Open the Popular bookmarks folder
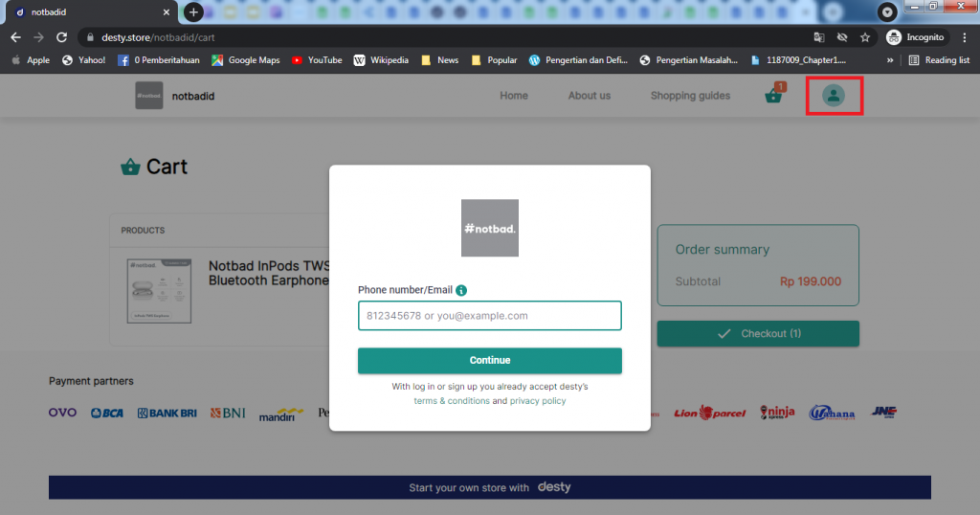 495,60
